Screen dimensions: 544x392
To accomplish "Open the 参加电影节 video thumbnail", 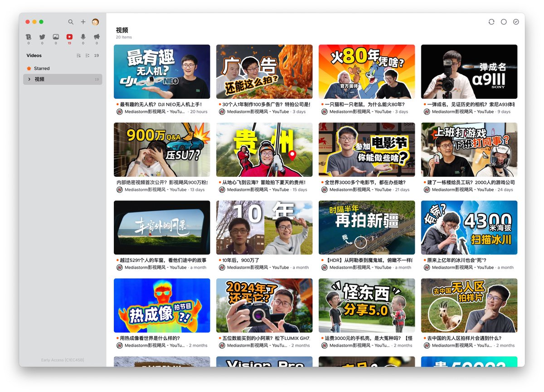I will 367,150.
